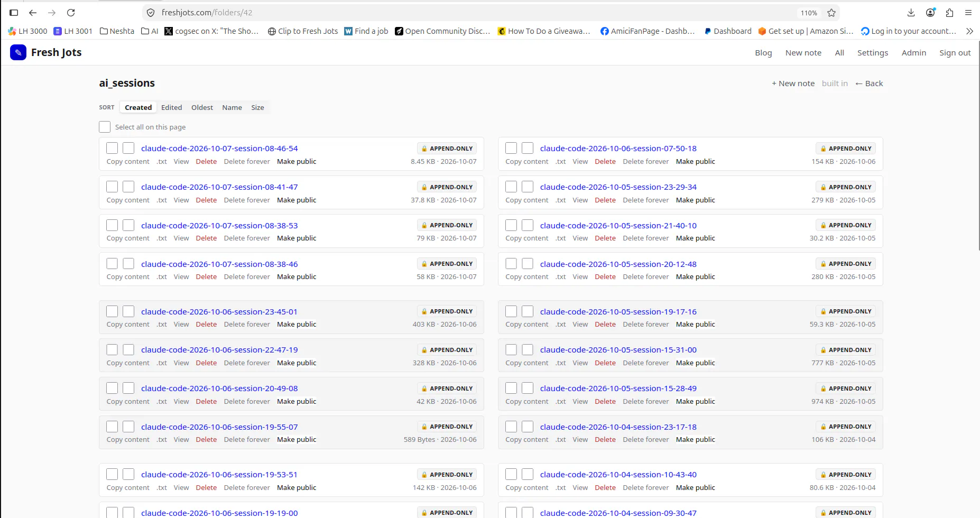The image size is (980, 518).
Task: Open note claude-code-2026-10-05-session-20-12-48
Action: [x=618, y=264]
